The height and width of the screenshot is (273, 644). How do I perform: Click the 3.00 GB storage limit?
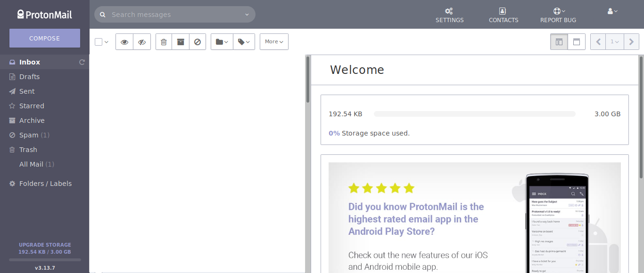[x=608, y=114]
